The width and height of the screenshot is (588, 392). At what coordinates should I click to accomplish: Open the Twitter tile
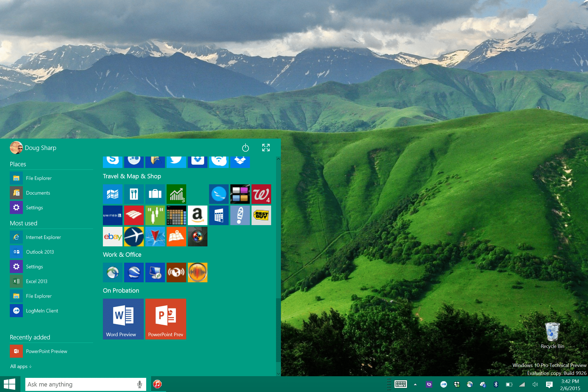[176, 162]
